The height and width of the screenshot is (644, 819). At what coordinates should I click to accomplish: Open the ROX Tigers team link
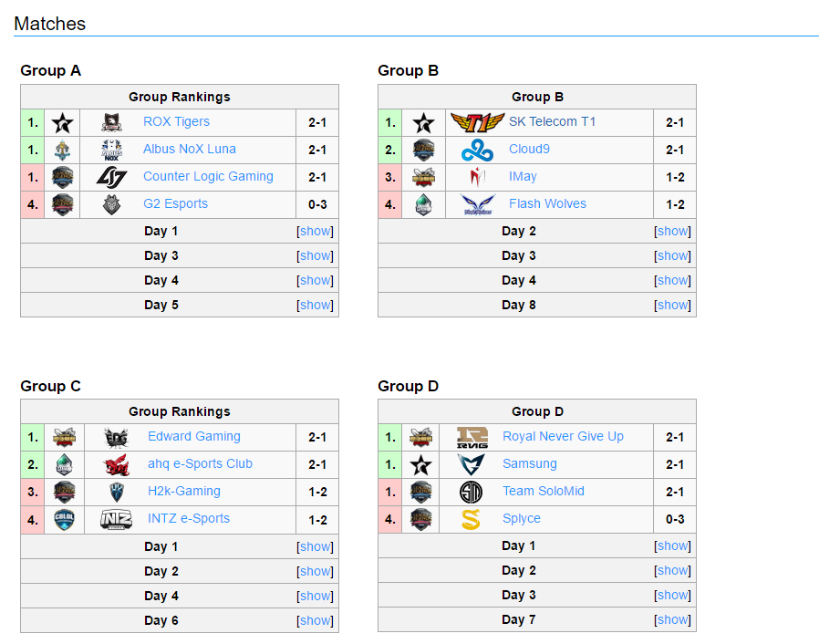pos(177,121)
